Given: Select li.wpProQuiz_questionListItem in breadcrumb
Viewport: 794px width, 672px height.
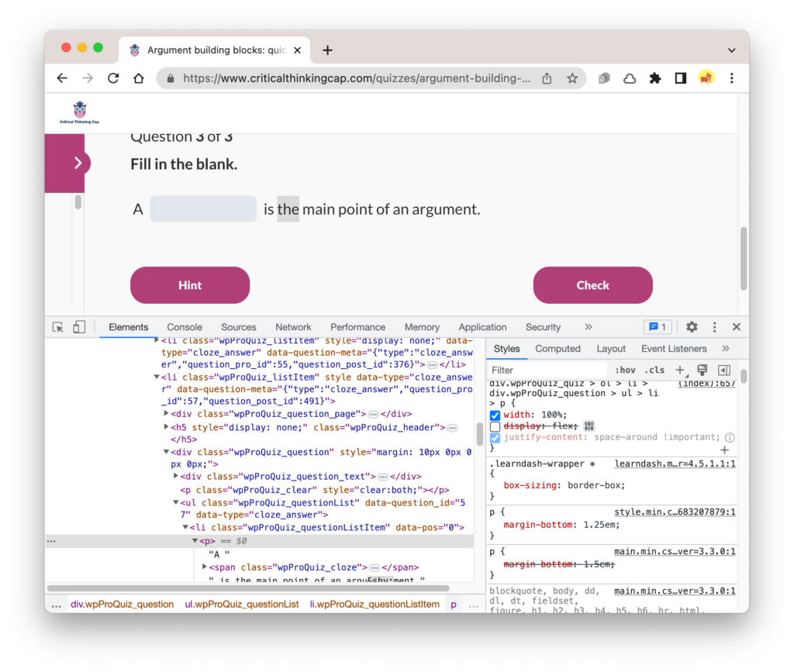Looking at the screenshot, I should pos(375,605).
